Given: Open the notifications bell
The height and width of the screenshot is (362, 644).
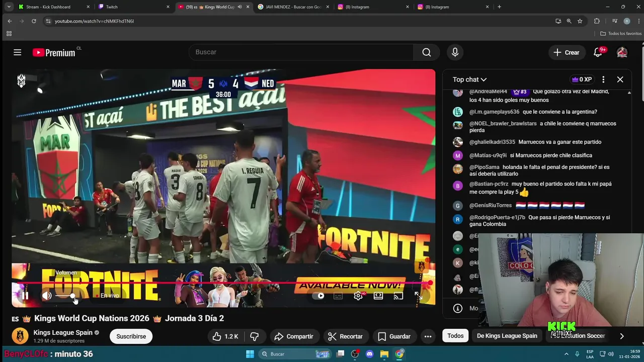Looking at the screenshot, I should tap(598, 52).
